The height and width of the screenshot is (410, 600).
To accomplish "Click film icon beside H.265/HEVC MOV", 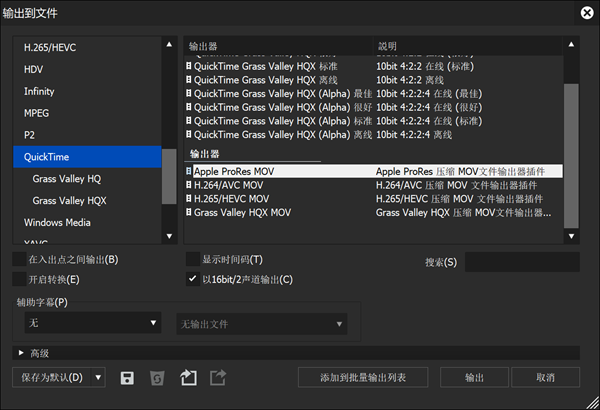I will click(189, 199).
